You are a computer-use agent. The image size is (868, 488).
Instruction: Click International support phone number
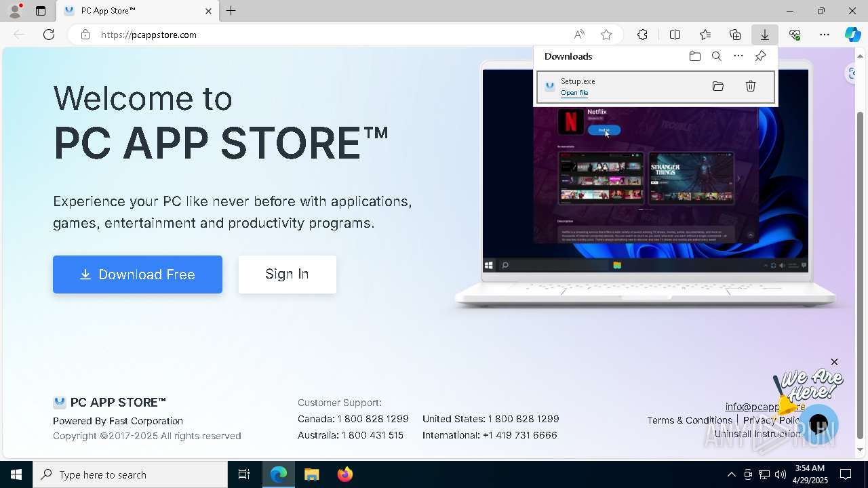click(x=519, y=435)
